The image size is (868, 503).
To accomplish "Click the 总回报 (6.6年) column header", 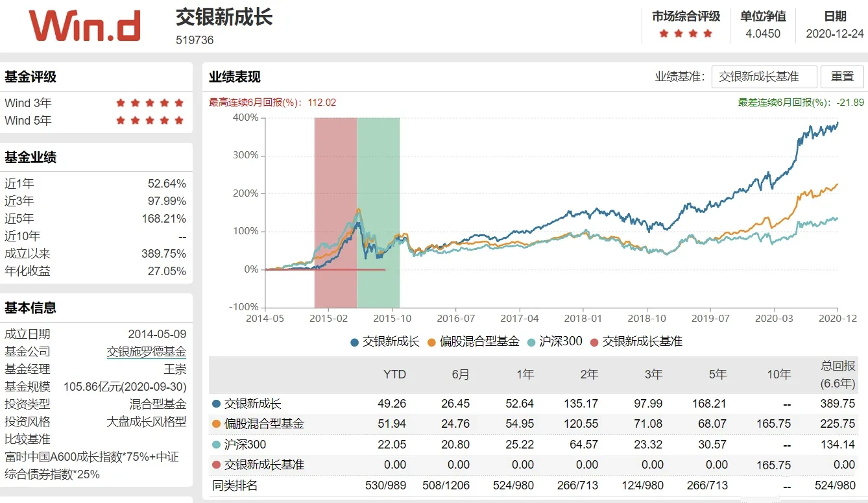I will [837, 374].
